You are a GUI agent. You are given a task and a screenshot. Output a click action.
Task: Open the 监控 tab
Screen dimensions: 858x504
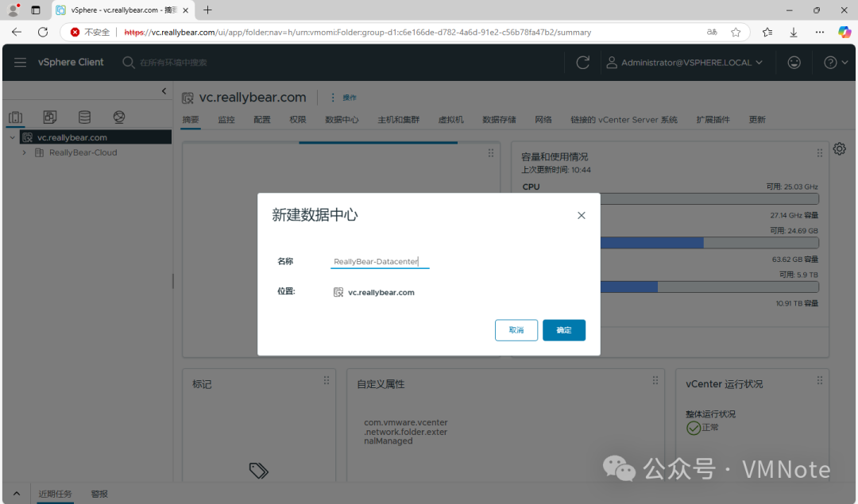point(226,120)
